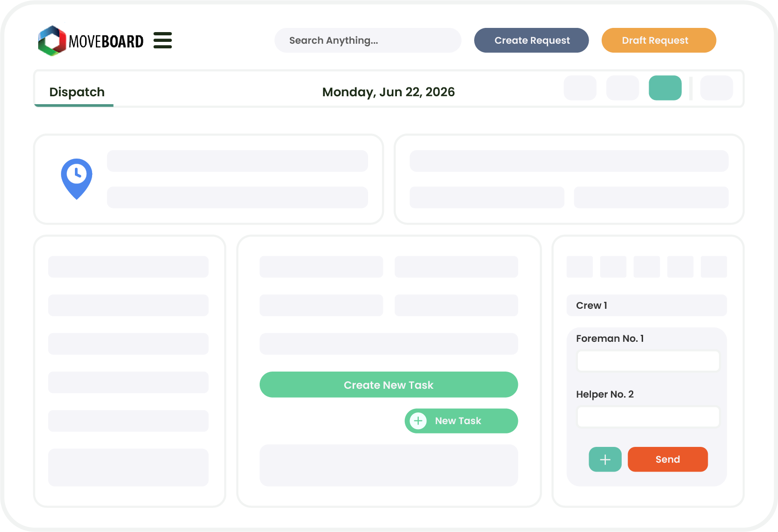
Task: Click the plus icon inside New Task
Action: (x=418, y=421)
